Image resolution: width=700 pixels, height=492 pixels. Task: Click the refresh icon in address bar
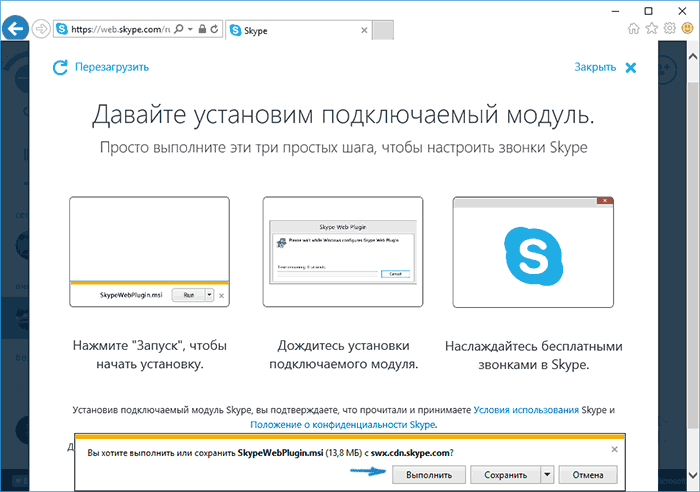pos(215,31)
